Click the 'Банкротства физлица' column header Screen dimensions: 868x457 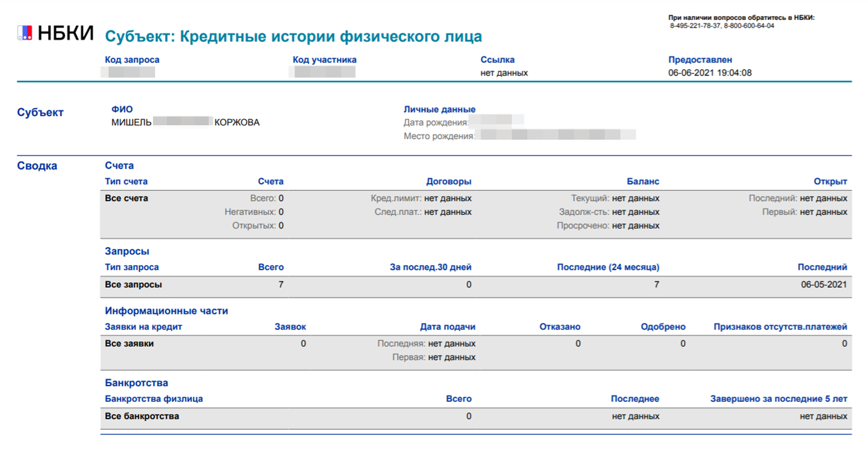154,399
